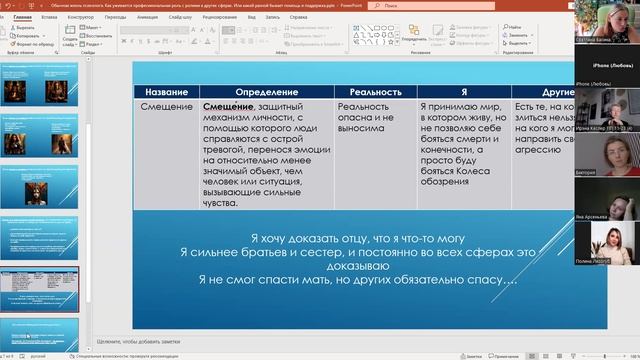
Task: Open the Arrange (Упорядочить) dropdown
Action: coord(414,40)
